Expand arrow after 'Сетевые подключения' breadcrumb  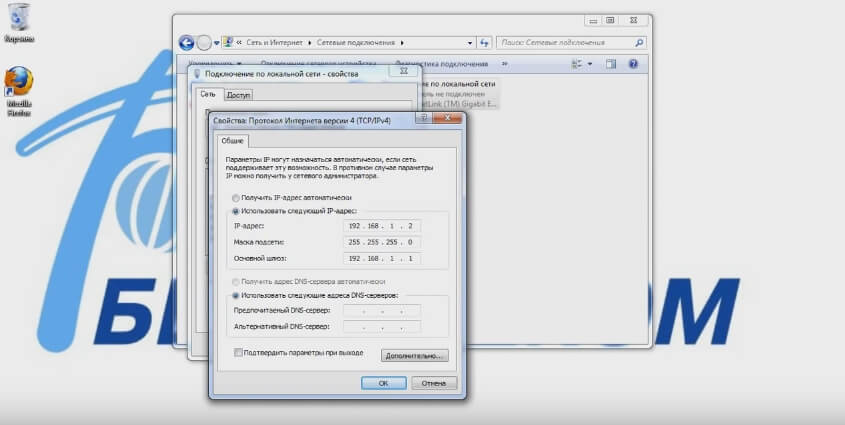(x=402, y=43)
